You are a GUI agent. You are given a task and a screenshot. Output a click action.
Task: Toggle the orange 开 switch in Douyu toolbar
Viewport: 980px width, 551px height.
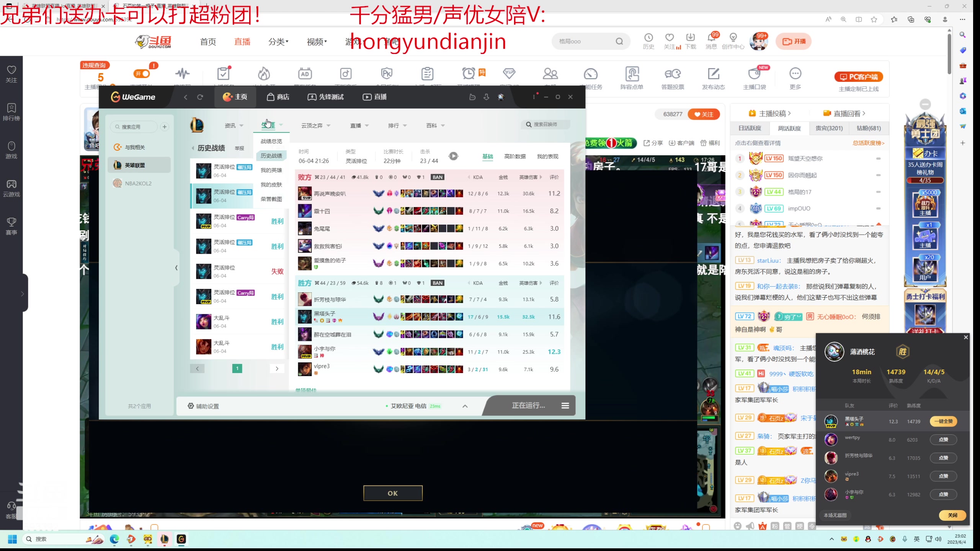point(142,73)
